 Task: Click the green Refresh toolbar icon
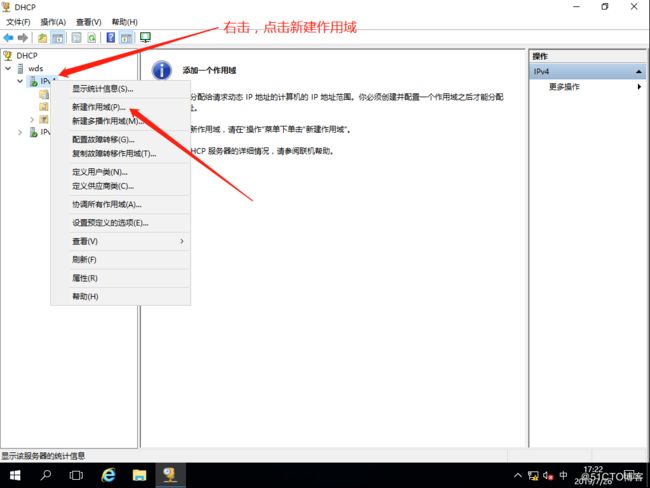tap(92, 38)
